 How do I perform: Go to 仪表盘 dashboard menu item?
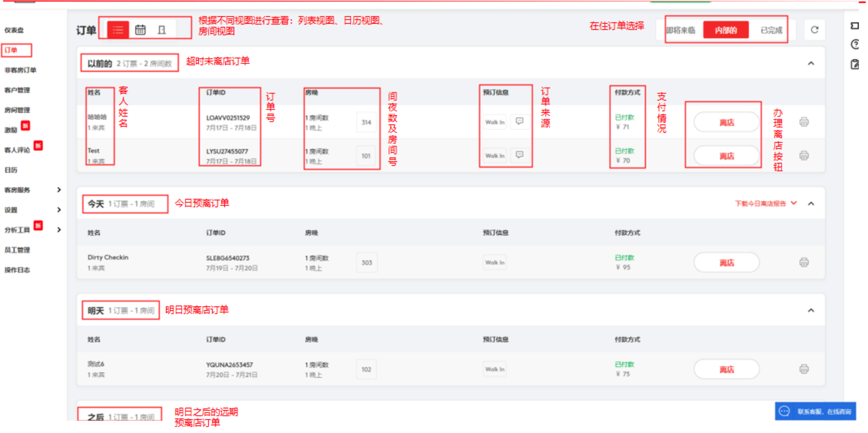tap(14, 30)
